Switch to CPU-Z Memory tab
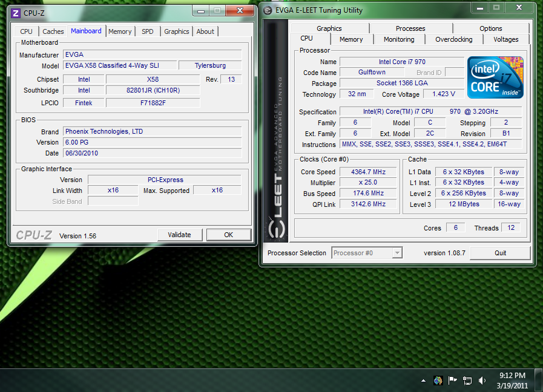The height and width of the screenshot is (392, 543). click(120, 31)
